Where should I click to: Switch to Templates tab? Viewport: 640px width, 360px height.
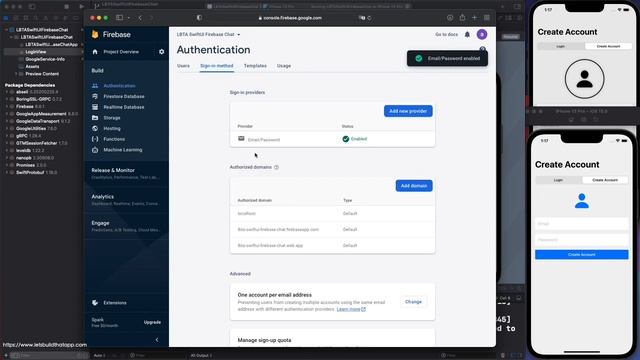[255, 66]
